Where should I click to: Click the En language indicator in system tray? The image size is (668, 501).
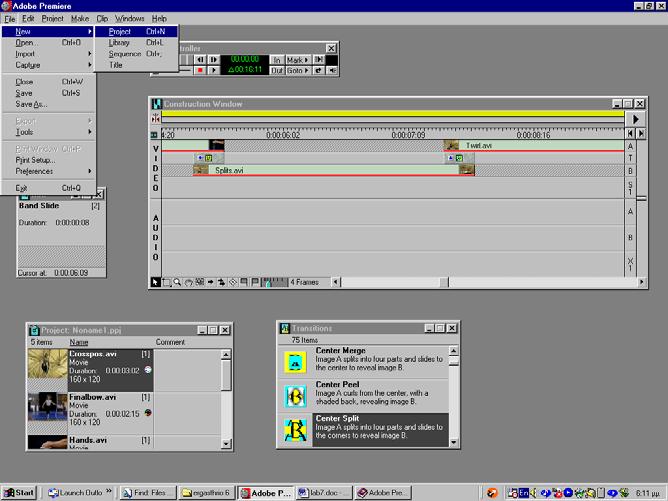pyautogui.click(x=523, y=493)
